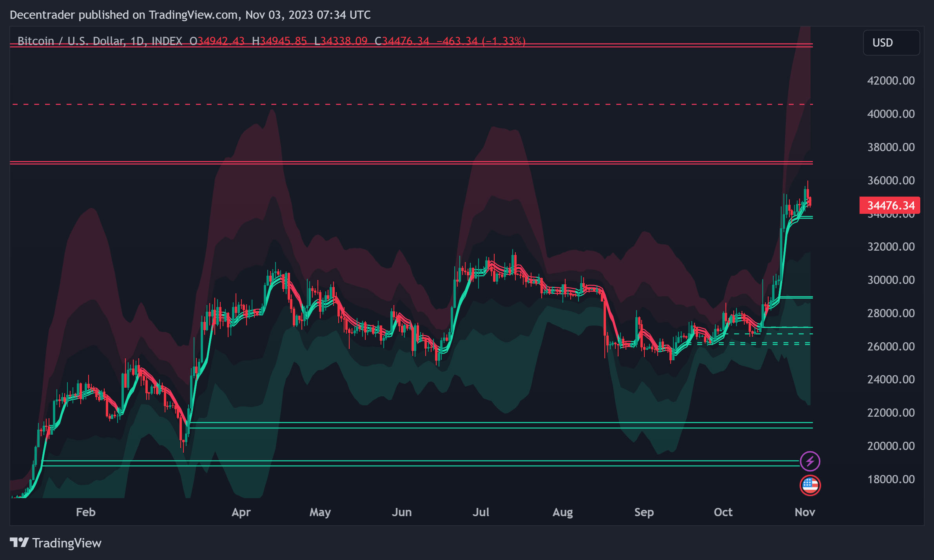The image size is (934, 560).
Task: Click the daily change value −463.34 (−1.33%)
Action: tap(481, 41)
